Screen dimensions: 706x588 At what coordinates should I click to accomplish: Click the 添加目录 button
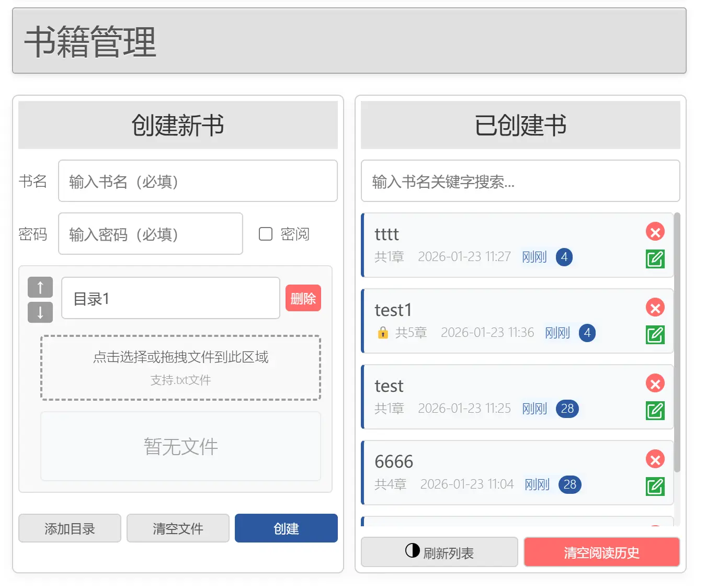70,528
